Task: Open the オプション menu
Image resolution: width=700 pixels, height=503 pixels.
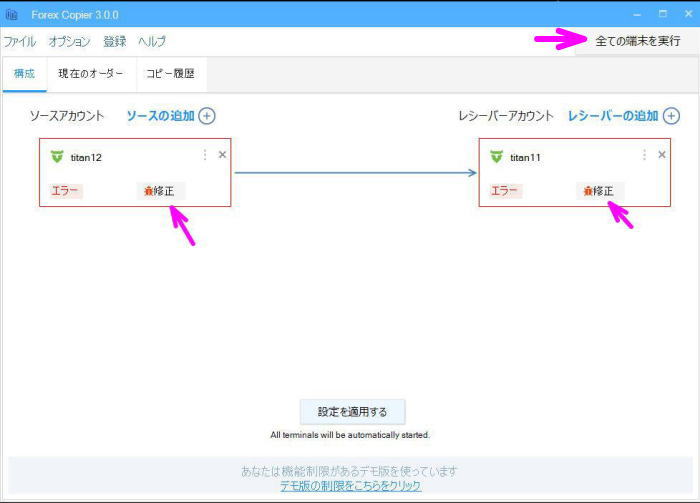Action: pos(70,42)
